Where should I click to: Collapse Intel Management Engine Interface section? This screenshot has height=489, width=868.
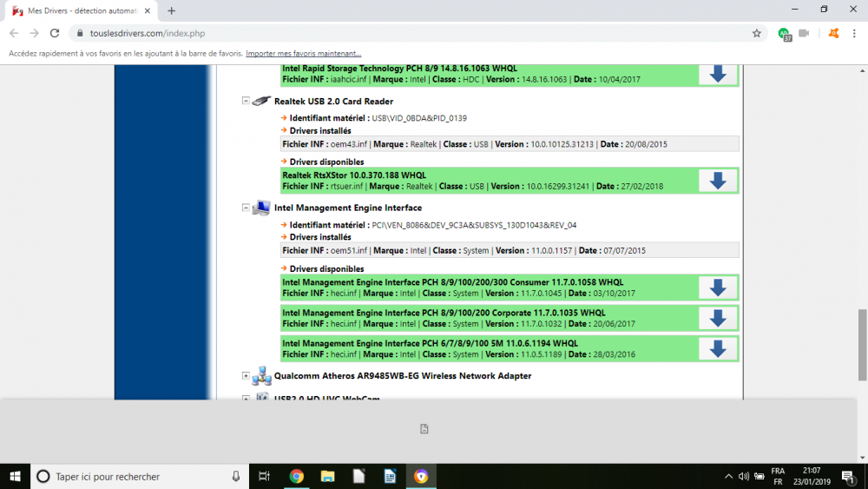pos(246,208)
